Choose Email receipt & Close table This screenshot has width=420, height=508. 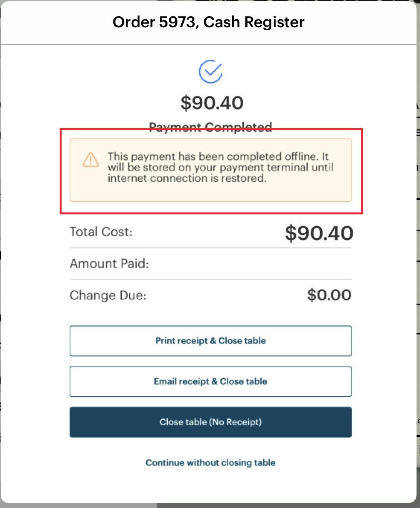click(x=210, y=381)
